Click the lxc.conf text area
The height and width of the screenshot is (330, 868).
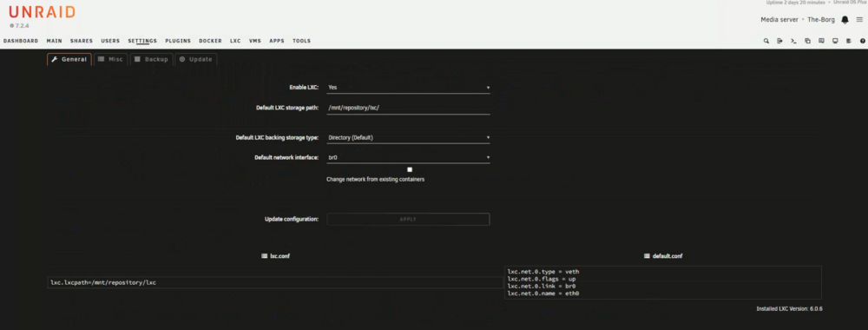275,282
